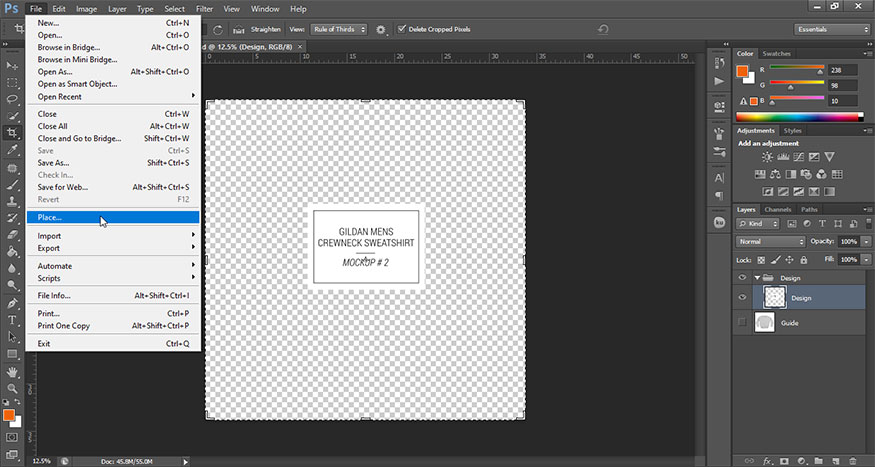Toggle Quick Mask mode icon
This screenshot has width=875, height=467.
pyautogui.click(x=12, y=437)
